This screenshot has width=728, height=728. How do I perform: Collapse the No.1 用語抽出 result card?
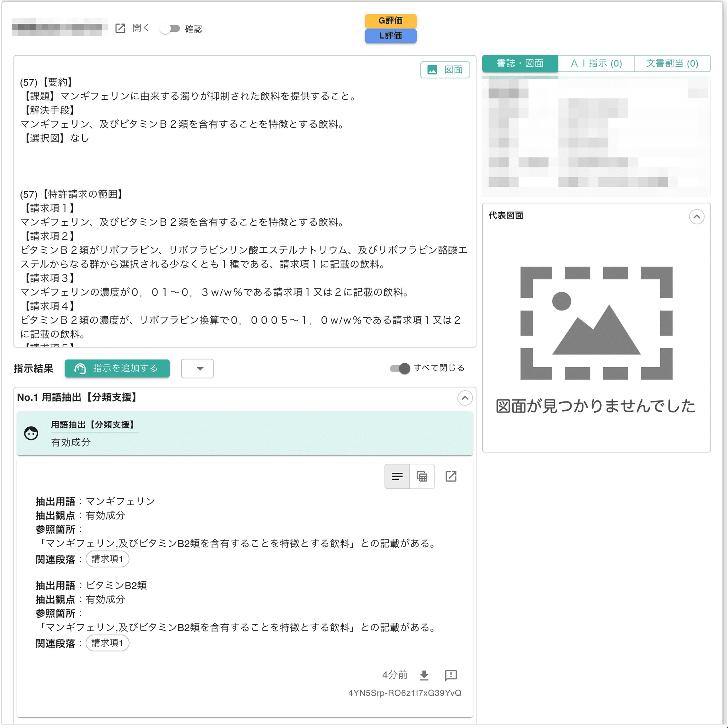click(464, 398)
